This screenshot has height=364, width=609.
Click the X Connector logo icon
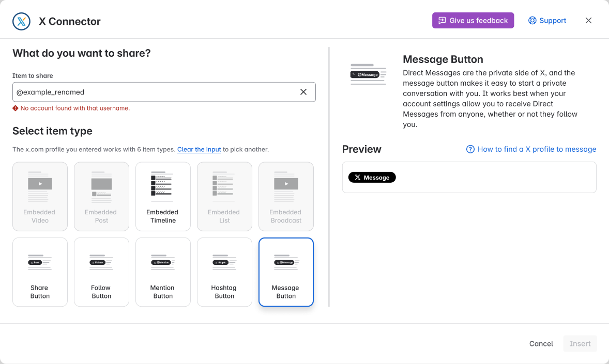coord(21,21)
